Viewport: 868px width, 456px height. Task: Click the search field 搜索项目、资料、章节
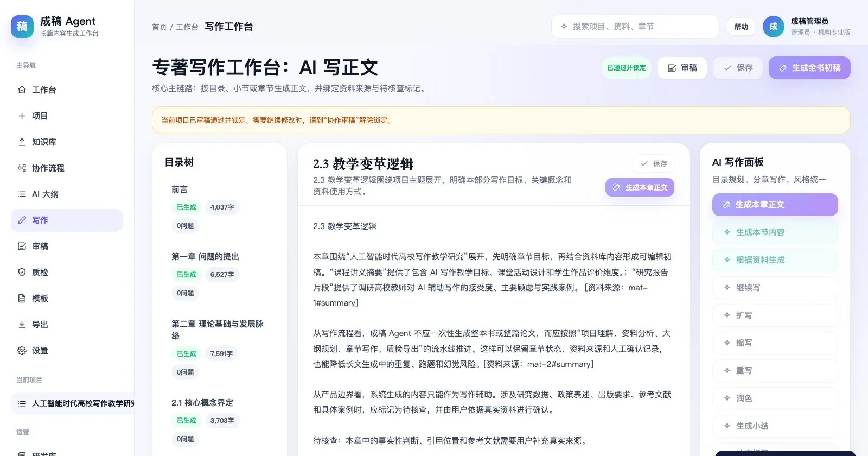635,27
